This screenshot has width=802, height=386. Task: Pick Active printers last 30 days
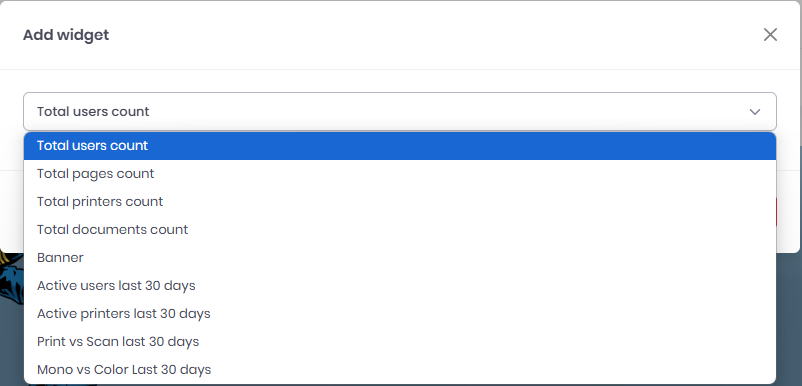[400, 313]
